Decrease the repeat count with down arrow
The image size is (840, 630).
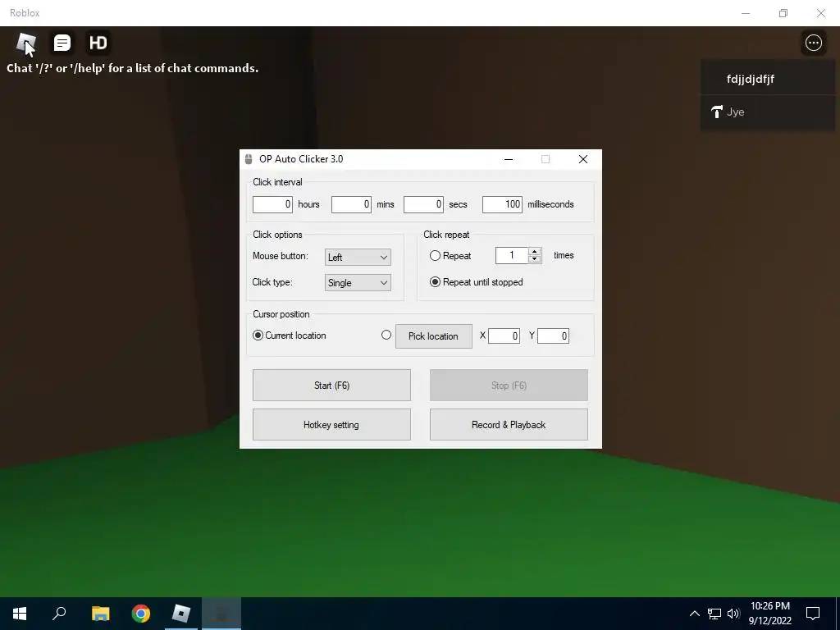[534, 259]
